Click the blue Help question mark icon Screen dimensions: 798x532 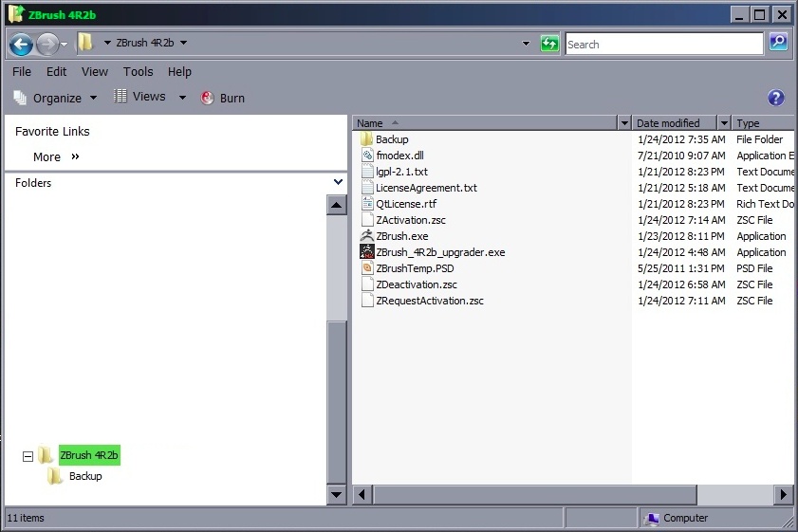tap(775, 98)
